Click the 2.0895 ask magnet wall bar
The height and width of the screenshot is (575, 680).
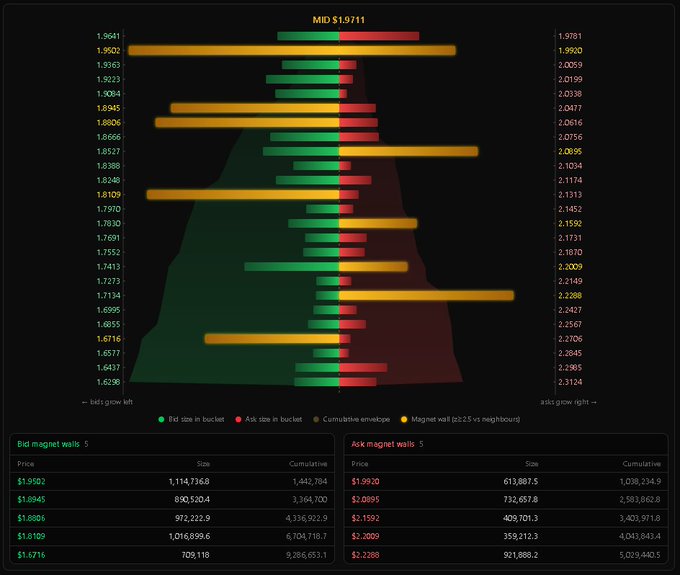[409, 151]
